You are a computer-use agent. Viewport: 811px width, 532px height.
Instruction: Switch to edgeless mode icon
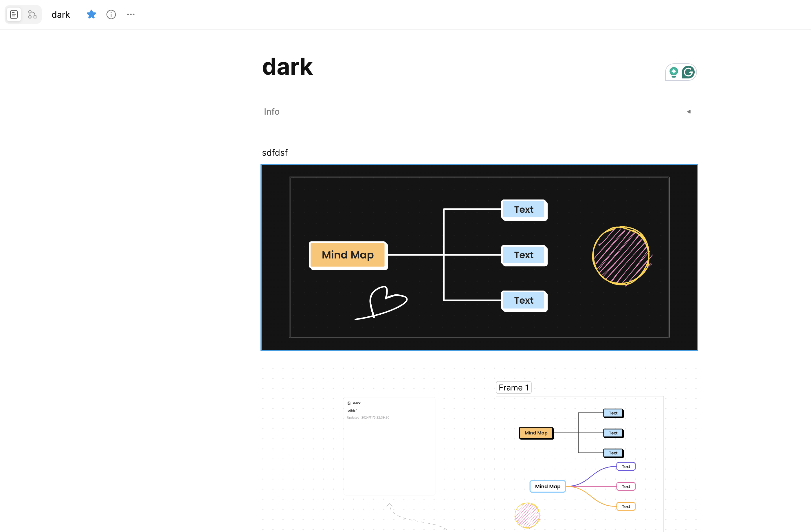click(32, 15)
